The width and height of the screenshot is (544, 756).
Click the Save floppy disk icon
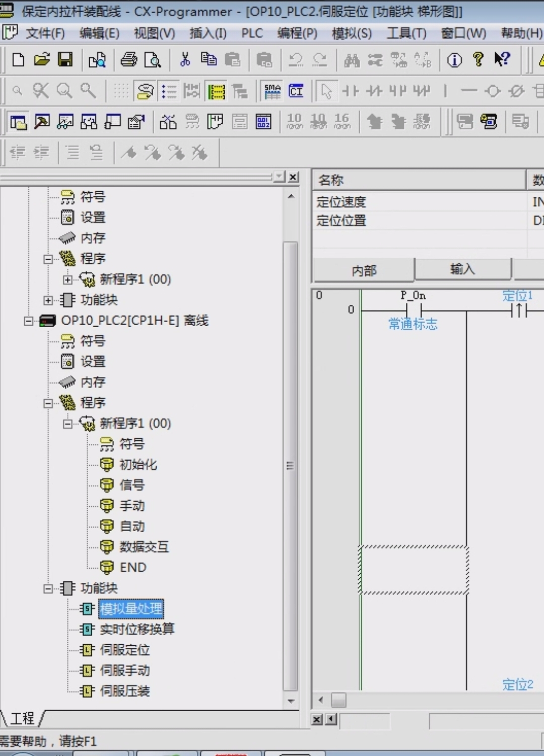pyautogui.click(x=65, y=60)
